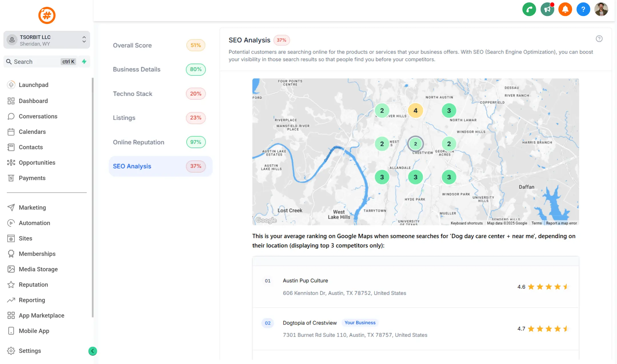Open the map Terms link
This screenshot has height=364, width=617.
point(536,223)
